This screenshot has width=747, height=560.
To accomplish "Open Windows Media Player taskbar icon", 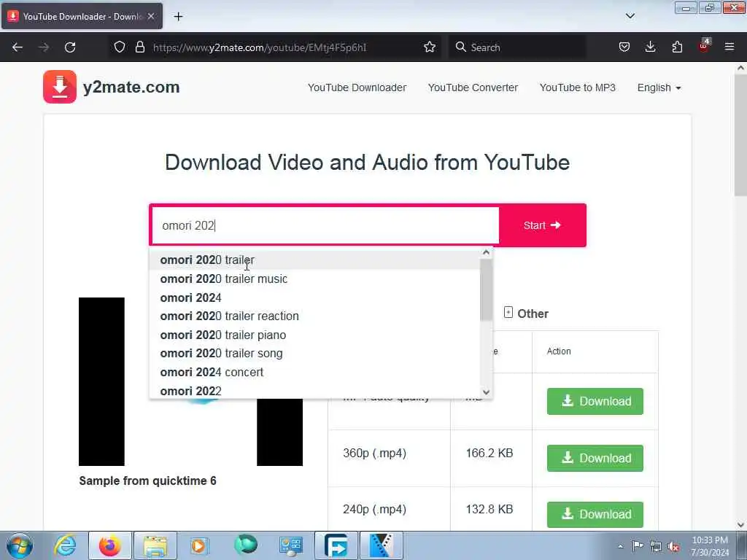I will click(x=200, y=545).
